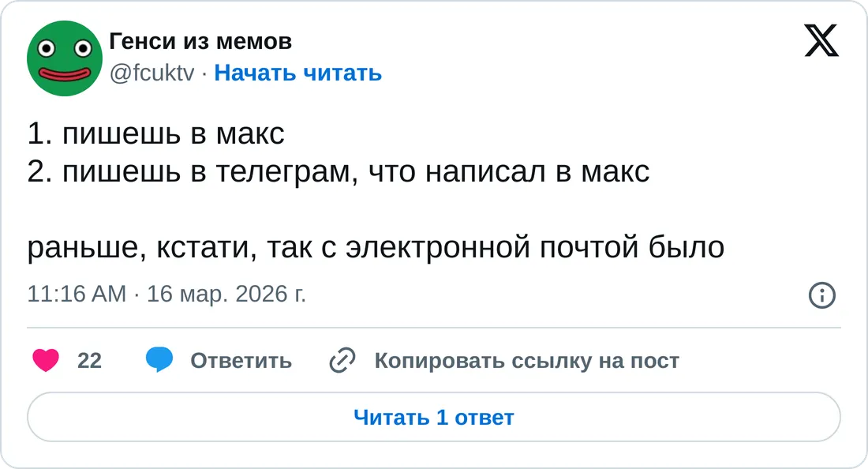The image size is (868, 469).
Task: Click the heart like icon
Action: (46, 361)
